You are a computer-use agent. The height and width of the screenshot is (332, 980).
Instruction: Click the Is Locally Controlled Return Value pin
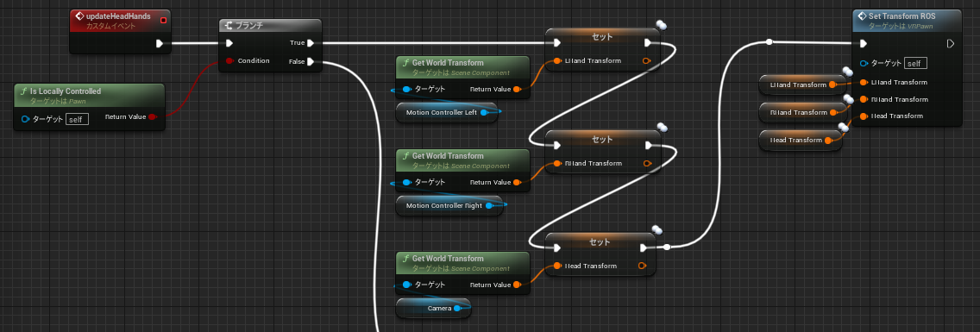(x=153, y=117)
